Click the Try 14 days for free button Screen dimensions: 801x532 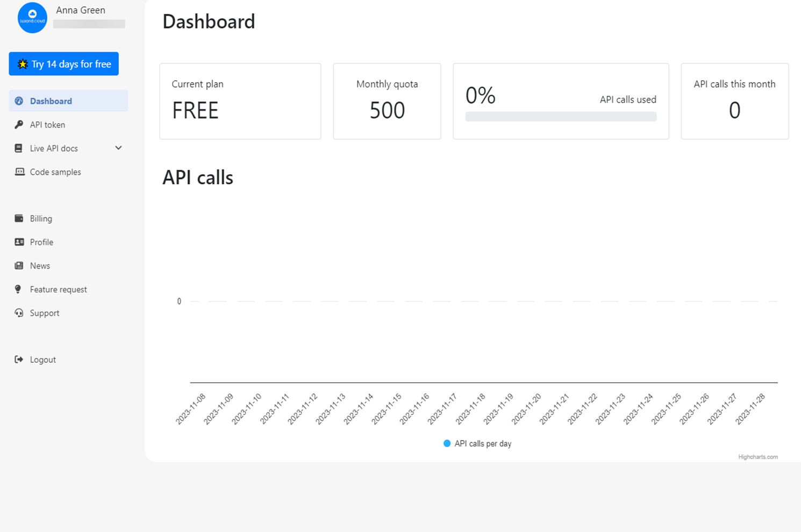(63, 63)
